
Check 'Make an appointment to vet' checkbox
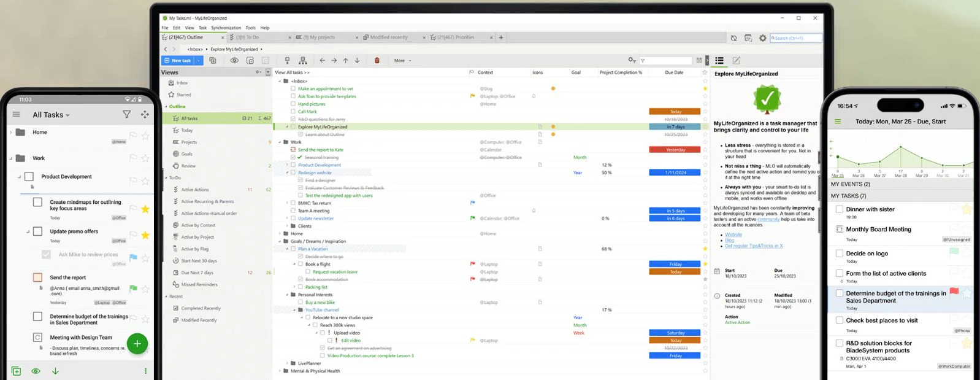pyautogui.click(x=293, y=88)
